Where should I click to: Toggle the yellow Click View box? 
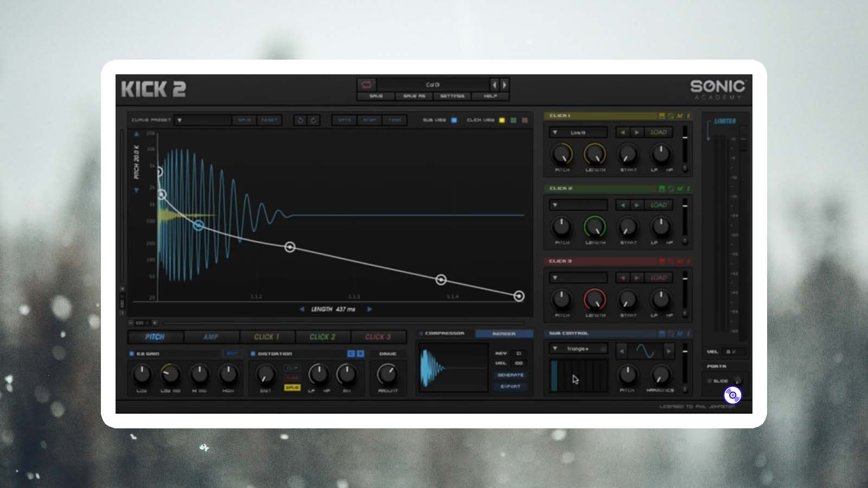click(x=502, y=120)
